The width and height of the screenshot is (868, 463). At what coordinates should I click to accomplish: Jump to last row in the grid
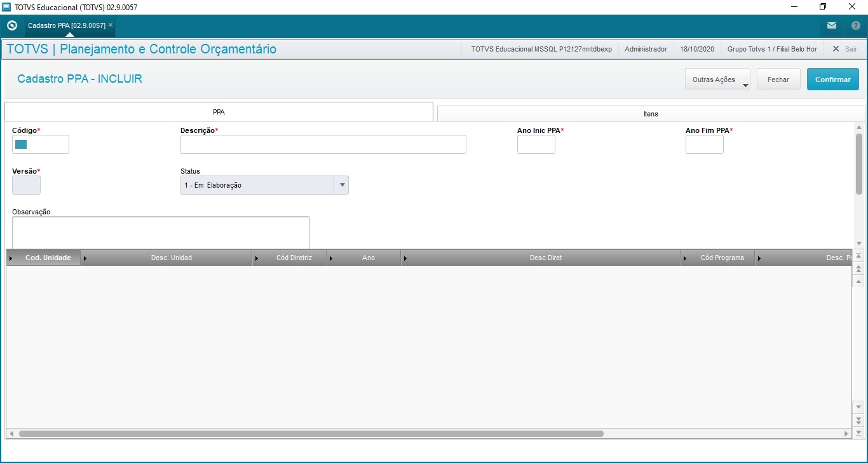click(x=858, y=432)
